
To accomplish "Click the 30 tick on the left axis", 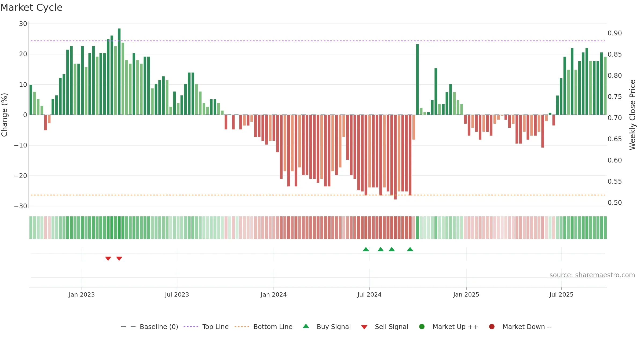I will pos(23,24).
